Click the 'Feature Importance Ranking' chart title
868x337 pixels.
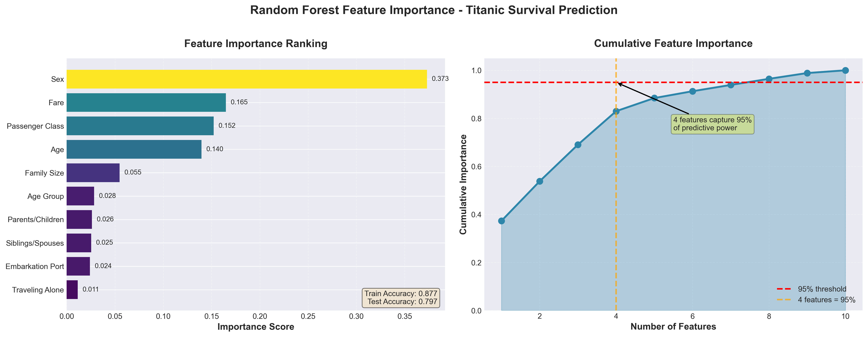click(256, 44)
